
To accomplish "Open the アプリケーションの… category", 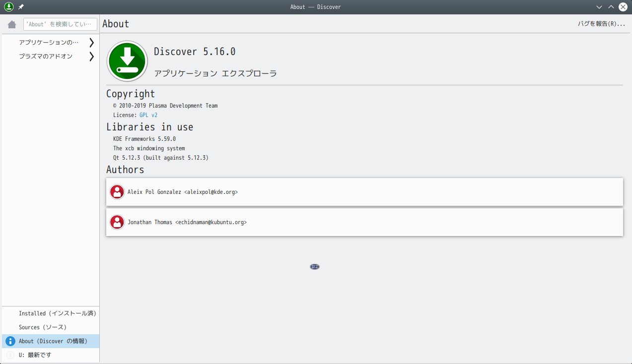I will (x=51, y=43).
